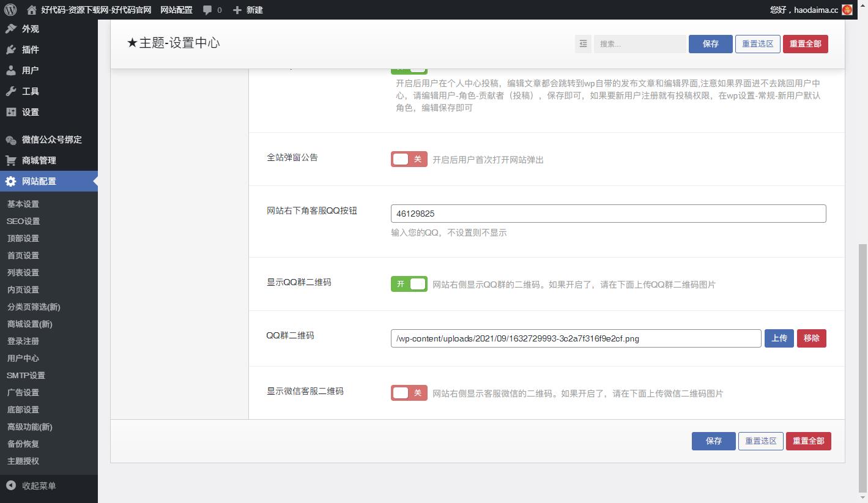Click the 设置 sliders icon
This screenshot has width=868, height=503.
tap(11, 112)
